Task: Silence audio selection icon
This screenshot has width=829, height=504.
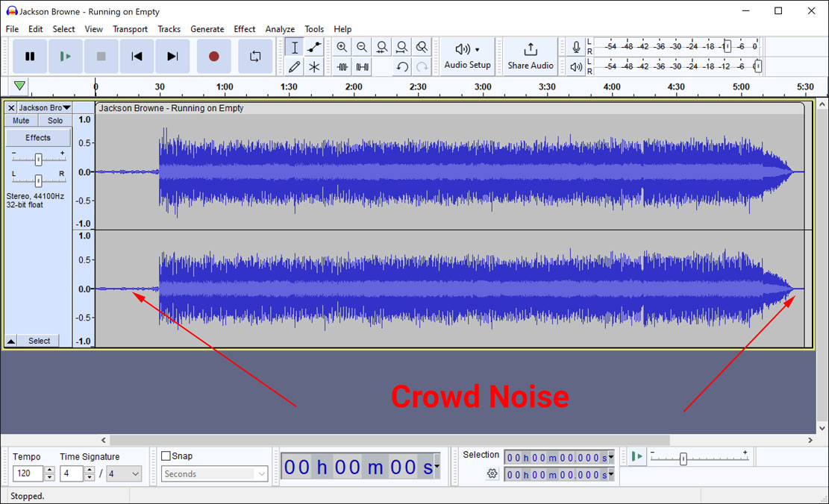Action: coord(362,66)
